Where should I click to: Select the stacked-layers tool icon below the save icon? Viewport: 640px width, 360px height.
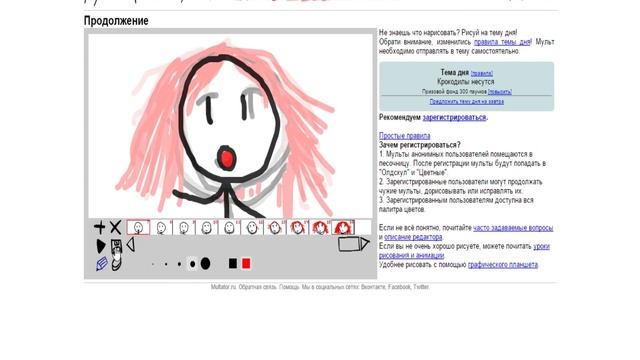point(117,263)
